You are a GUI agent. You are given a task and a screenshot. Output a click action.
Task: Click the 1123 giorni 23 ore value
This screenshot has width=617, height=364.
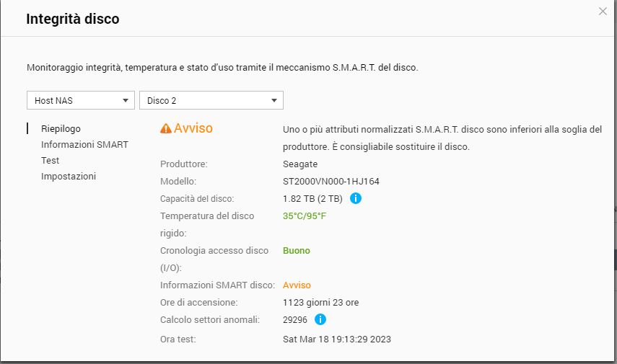(319, 303)
